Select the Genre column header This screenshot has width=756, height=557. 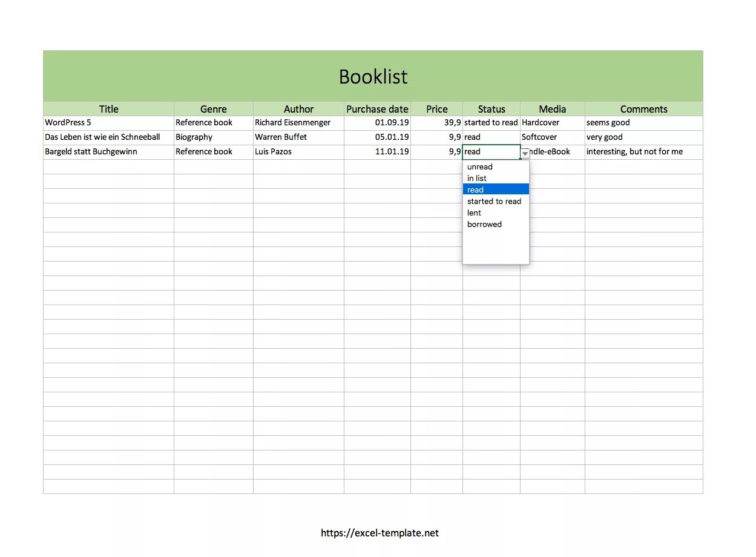(x=214, y=109)
